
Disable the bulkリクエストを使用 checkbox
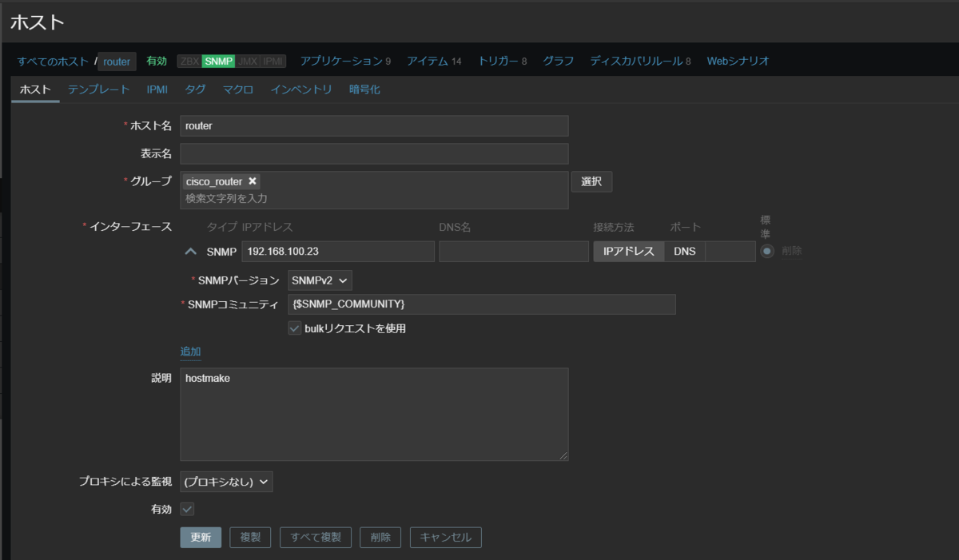[294, 328]
